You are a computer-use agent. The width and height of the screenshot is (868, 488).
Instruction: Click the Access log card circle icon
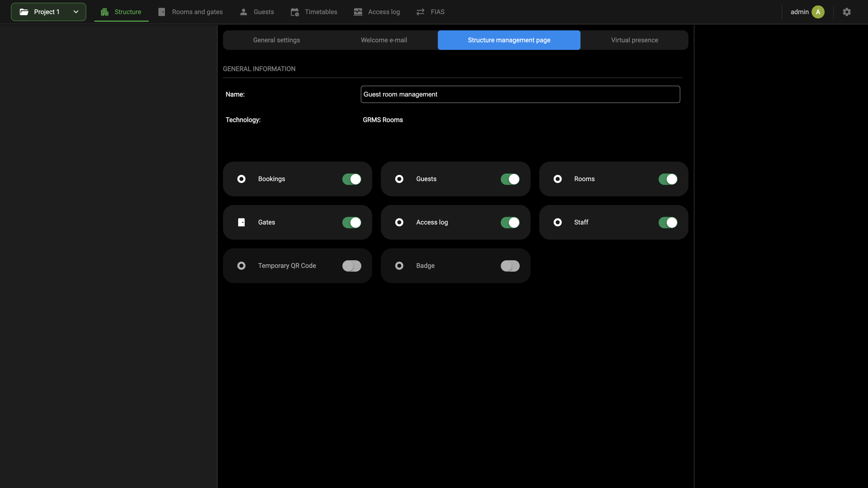399,222
